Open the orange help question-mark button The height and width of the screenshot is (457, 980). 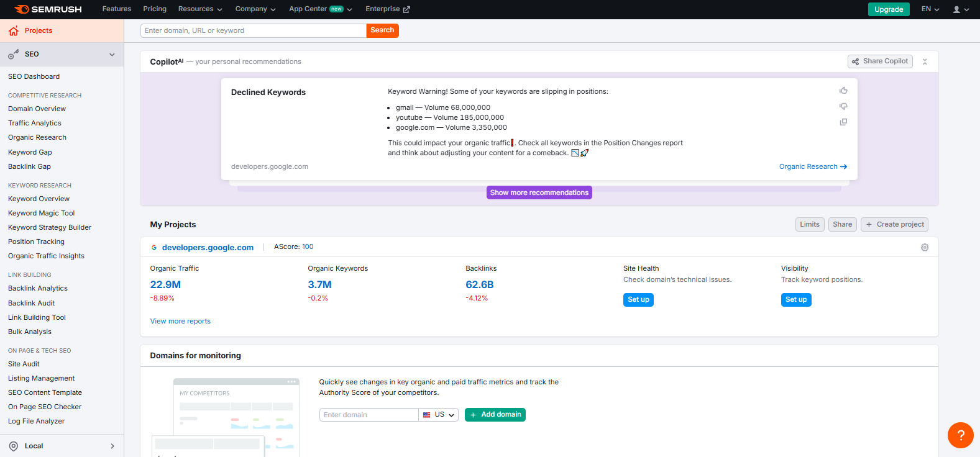[x=961, y=435]
